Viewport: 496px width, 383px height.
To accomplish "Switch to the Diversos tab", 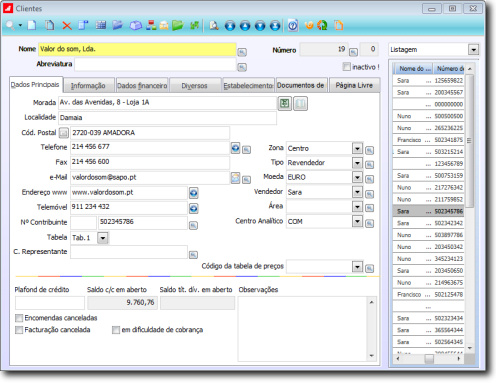I will [x=195, y=86].
